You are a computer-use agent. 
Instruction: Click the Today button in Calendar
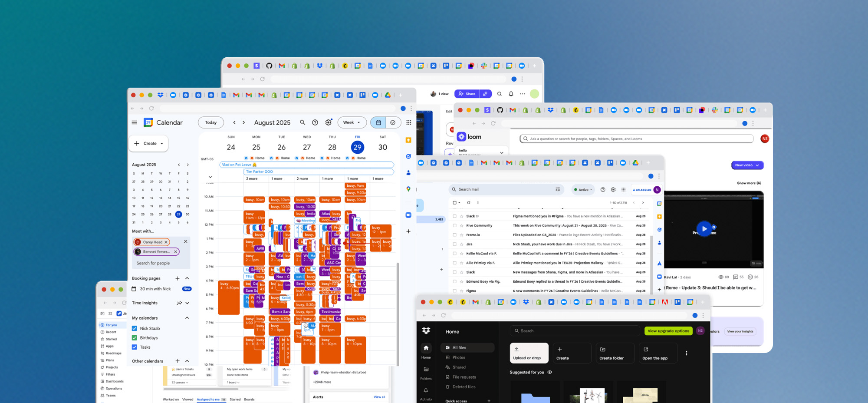click(x=211, y=122)
